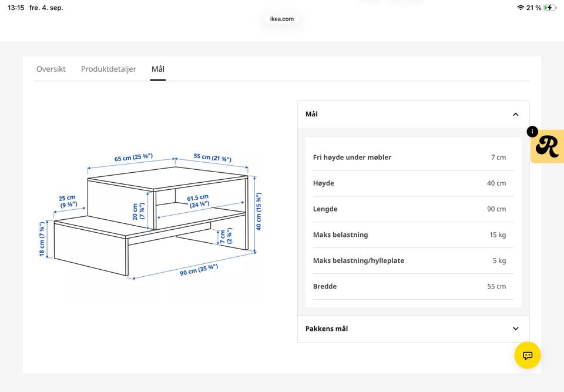Click the 90 cm length label in drawing
564x392 pixels.
click(x=199, y=270)
